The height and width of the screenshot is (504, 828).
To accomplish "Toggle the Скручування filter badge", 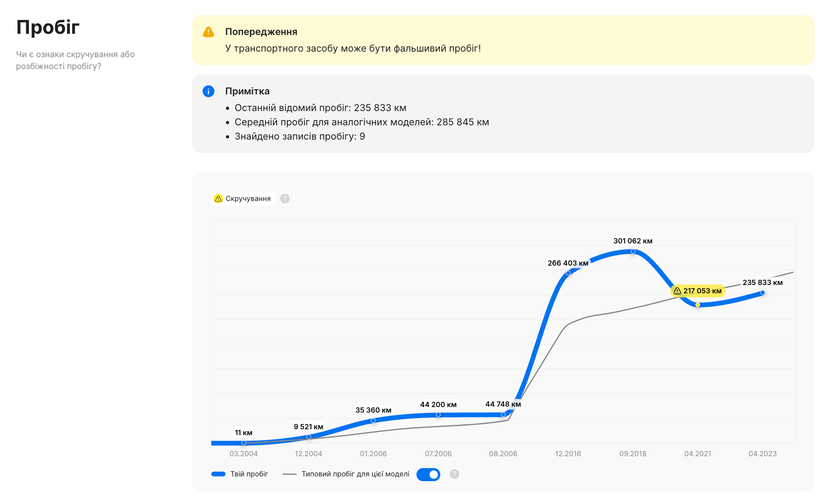I will click(x=243, y=199).
